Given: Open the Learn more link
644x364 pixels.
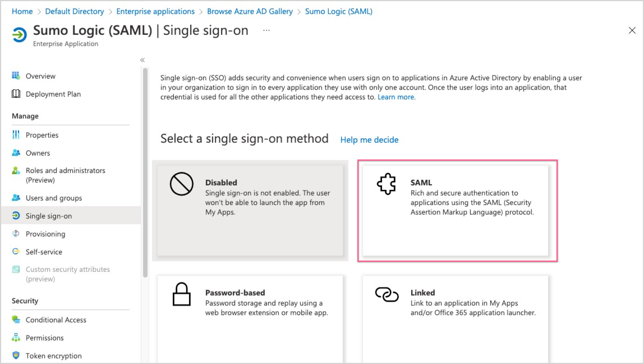Looking at the screenshot, I should pyautogui.click(x=396, y=97).
